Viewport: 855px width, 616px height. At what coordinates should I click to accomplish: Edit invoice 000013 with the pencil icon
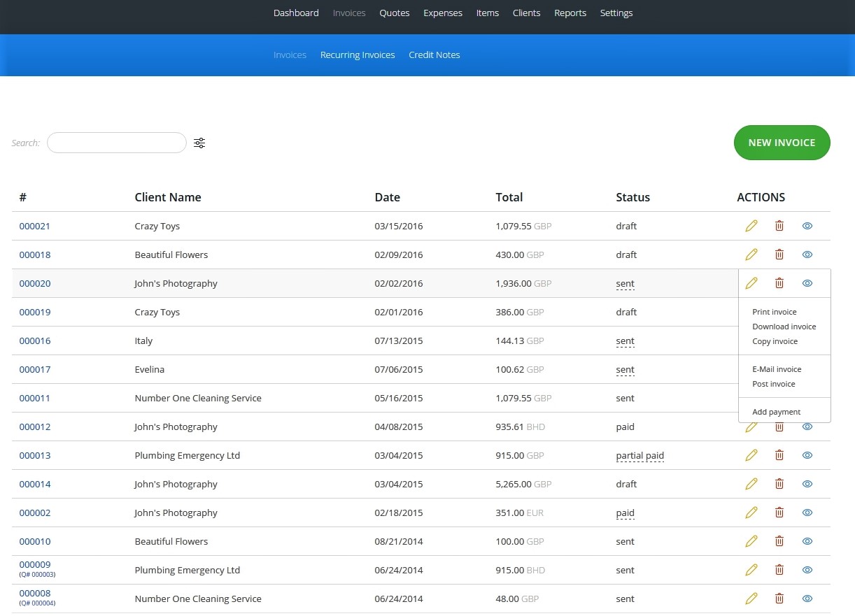click(751, 455)
